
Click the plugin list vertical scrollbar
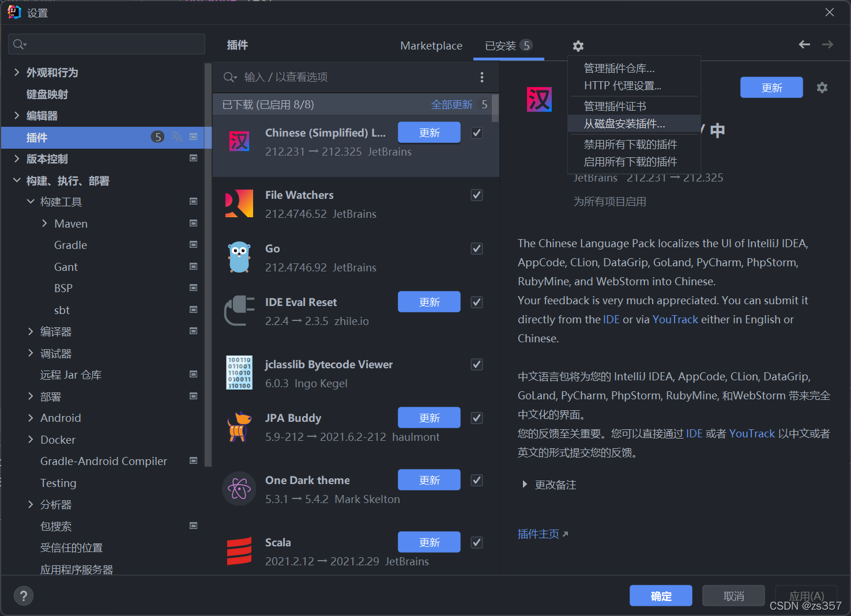coord(495,108)
